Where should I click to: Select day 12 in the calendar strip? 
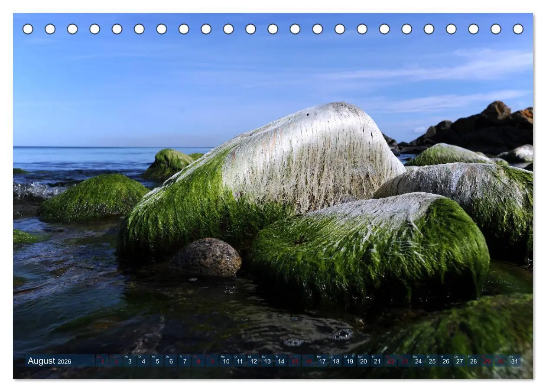tap(253, 361)
